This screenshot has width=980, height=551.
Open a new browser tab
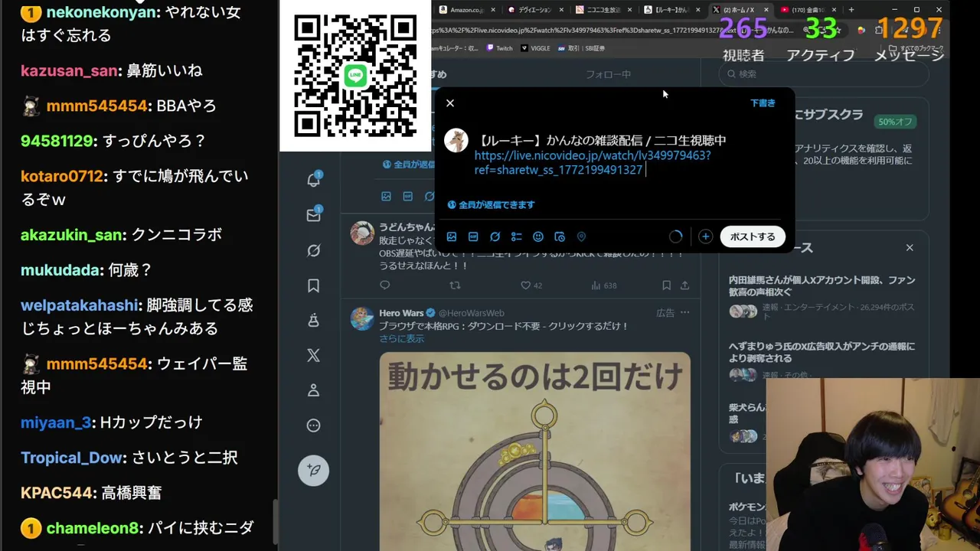851,10
